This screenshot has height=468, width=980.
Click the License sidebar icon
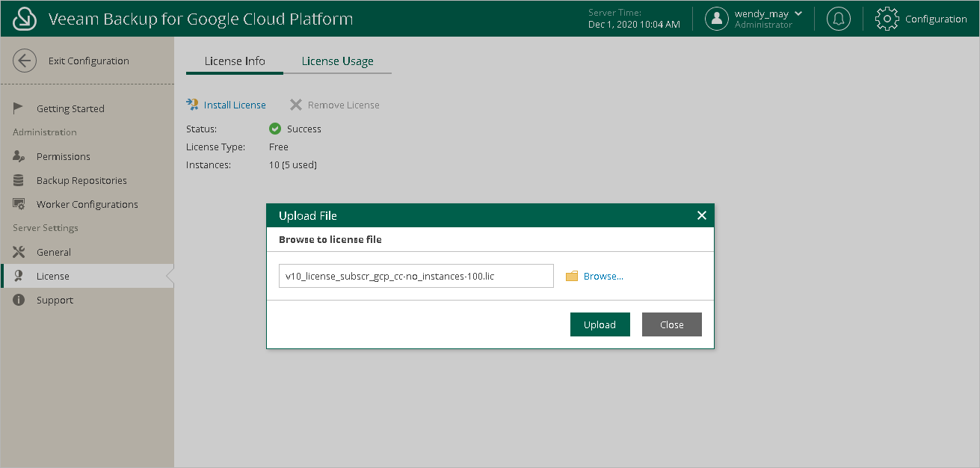[x=19, y=276]
